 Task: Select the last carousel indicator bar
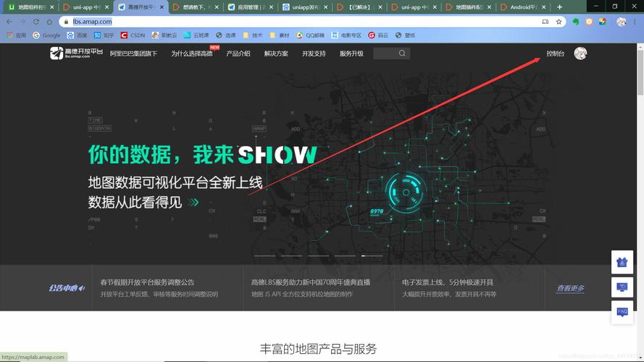coord(372,256)
